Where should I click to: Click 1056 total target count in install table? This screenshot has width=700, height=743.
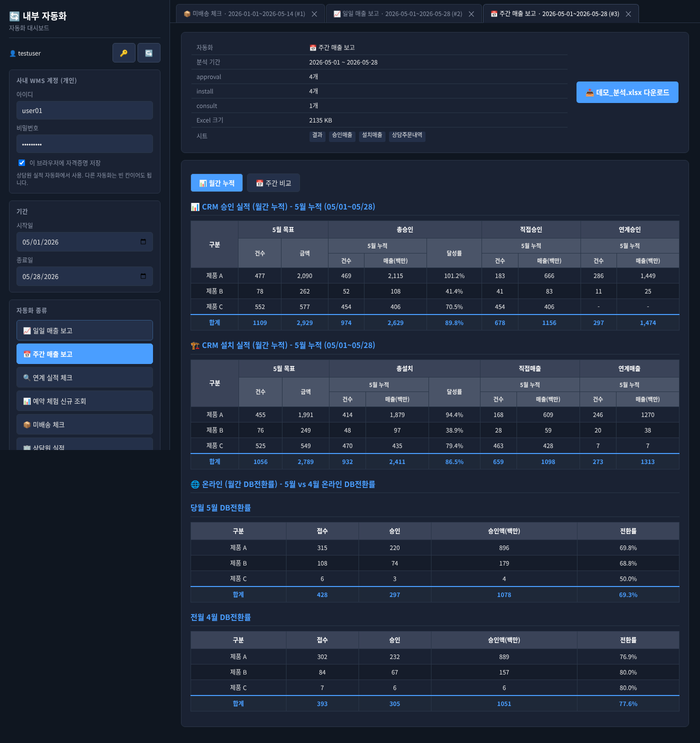[x=260, y=462]
